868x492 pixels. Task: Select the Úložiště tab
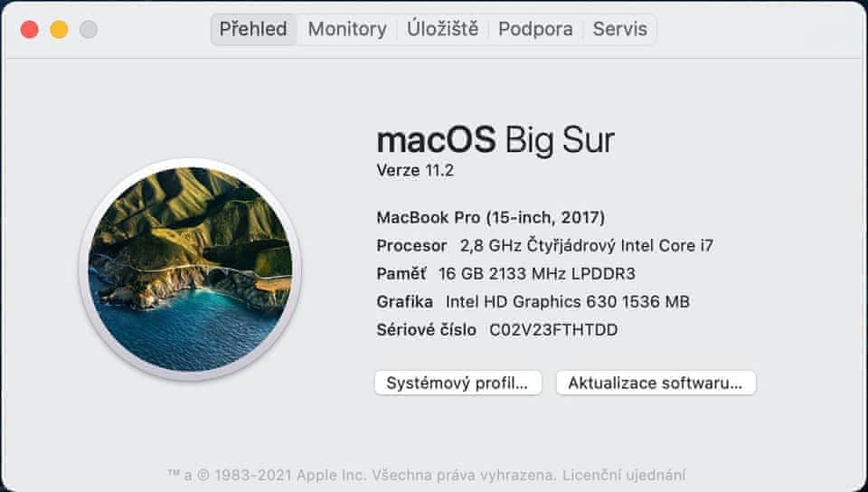tap(442, 29)
